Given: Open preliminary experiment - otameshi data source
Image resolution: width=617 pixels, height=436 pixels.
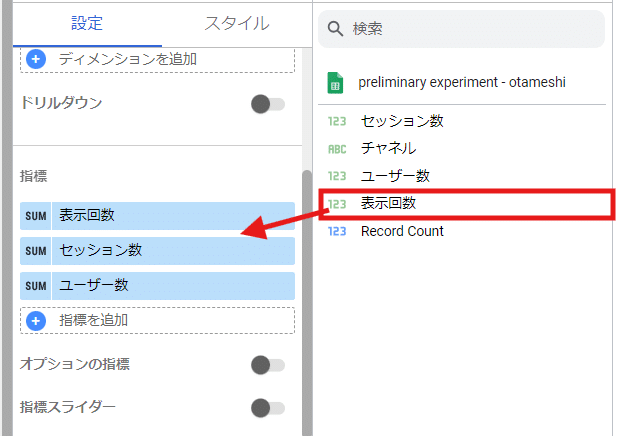Looking at the screenshot, I should [x=462, y=82].
